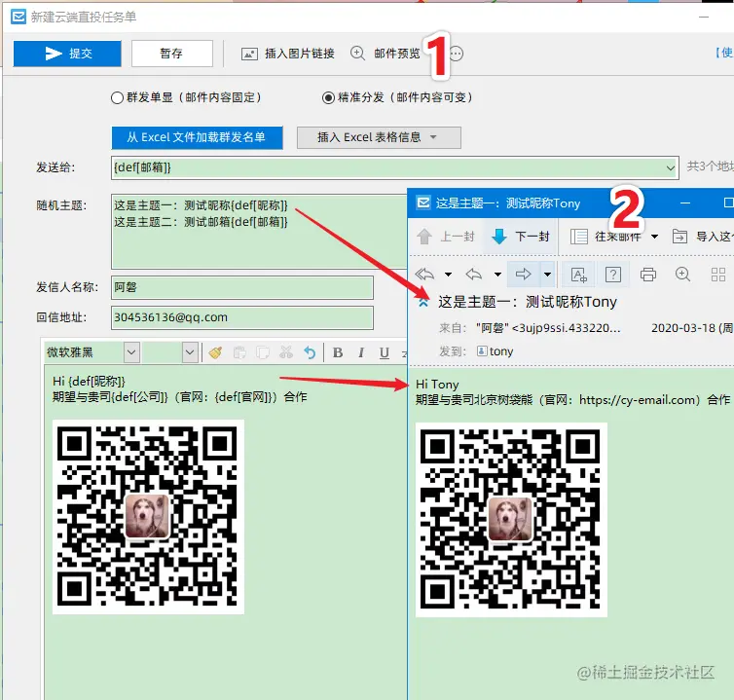Click the 暂存 save draft button
Image resolution: width=734 pixels, height=700 pixels.
(171, 54)
